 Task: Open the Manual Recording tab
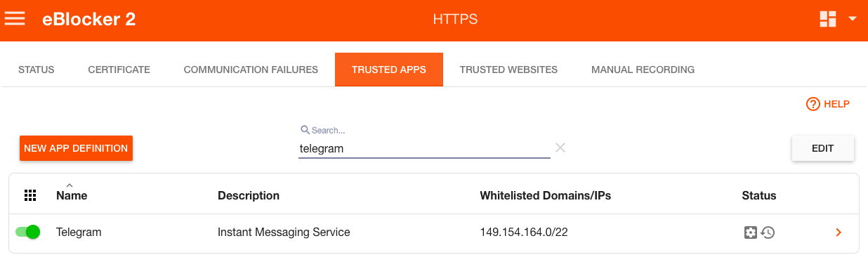643,70
